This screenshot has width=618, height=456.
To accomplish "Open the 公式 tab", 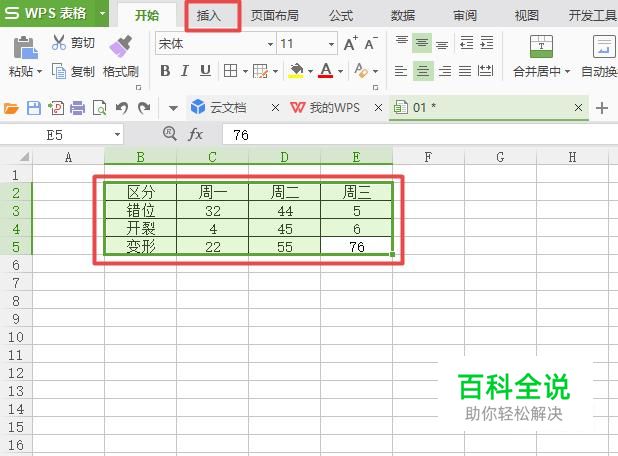I will point(341,16).
